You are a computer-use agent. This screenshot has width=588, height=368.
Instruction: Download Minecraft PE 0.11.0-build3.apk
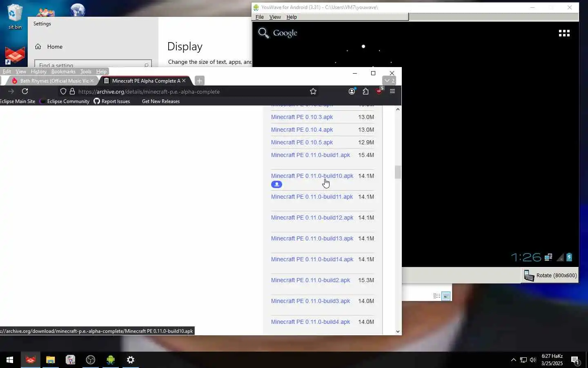pyautogui.click(x=310, y=301)
